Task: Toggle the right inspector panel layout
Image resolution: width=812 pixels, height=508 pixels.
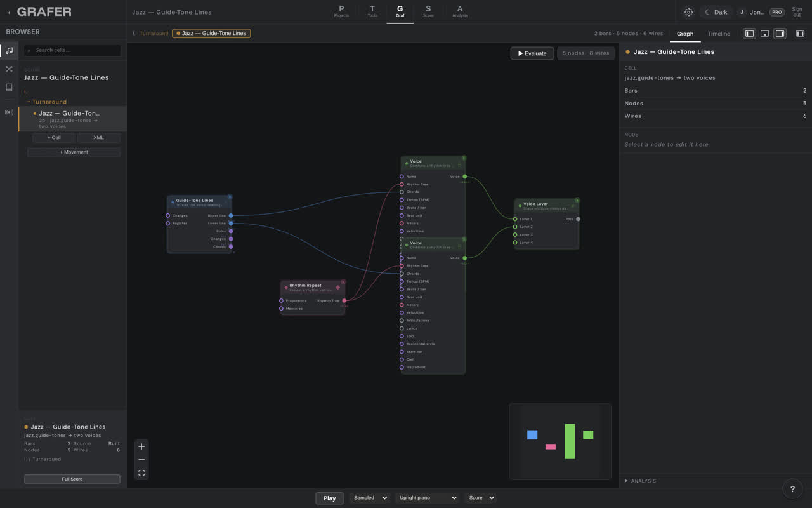Action: [780, 34]
